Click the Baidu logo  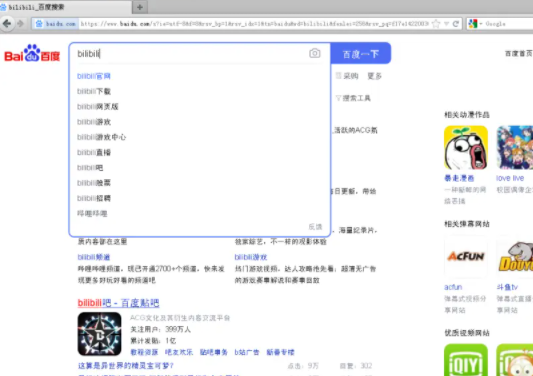point(32,54)
